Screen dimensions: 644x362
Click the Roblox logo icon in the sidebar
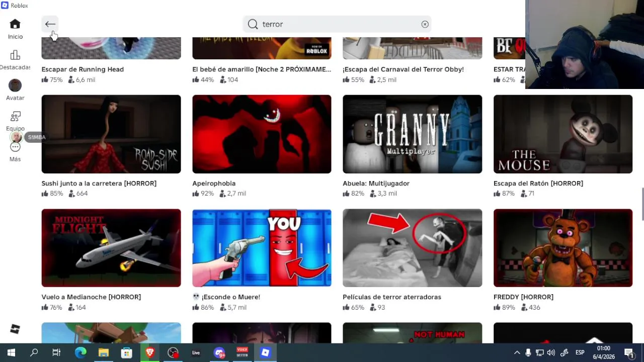pos(15,329)
